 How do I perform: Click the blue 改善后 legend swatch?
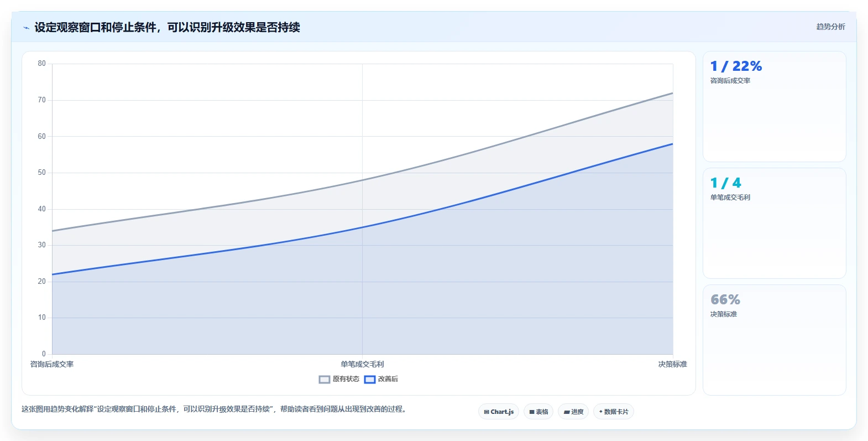pyautogui.click(x=370, y=379)
